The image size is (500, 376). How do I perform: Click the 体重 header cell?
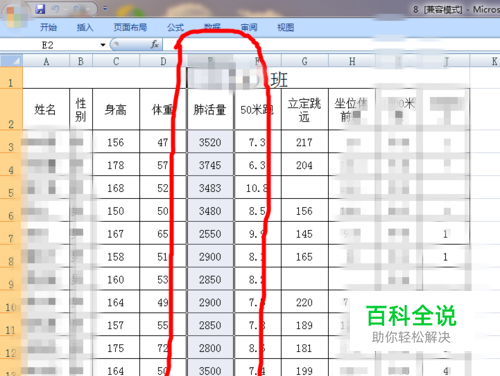163,109
